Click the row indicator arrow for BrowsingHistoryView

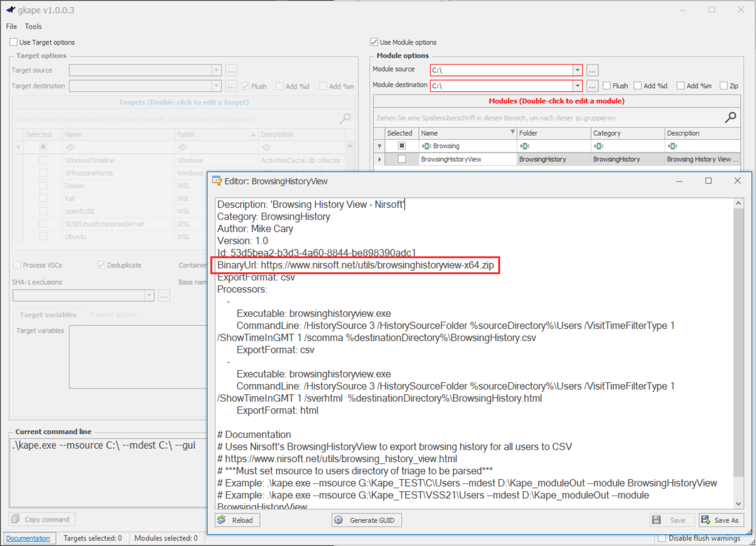(379, 159)
